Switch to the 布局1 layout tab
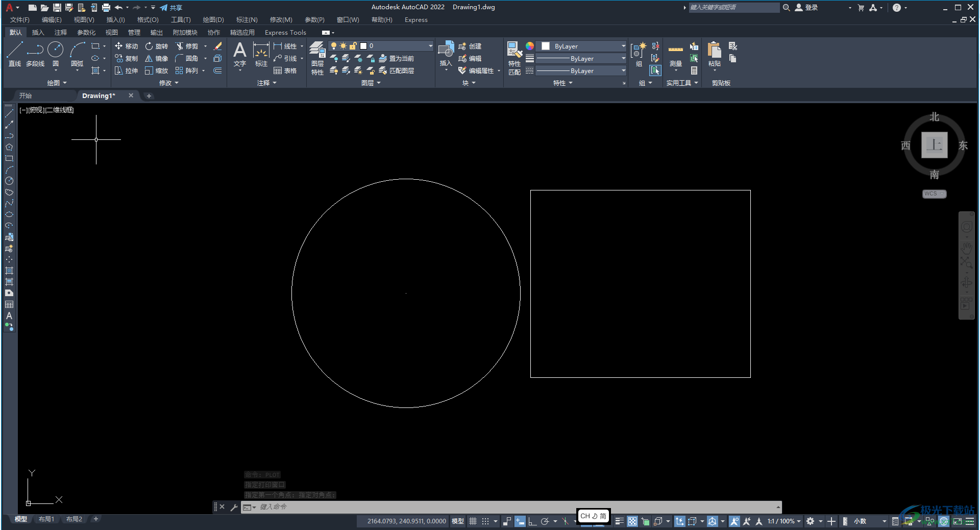This screenshot has height=530, width=980. pos(46,519)
